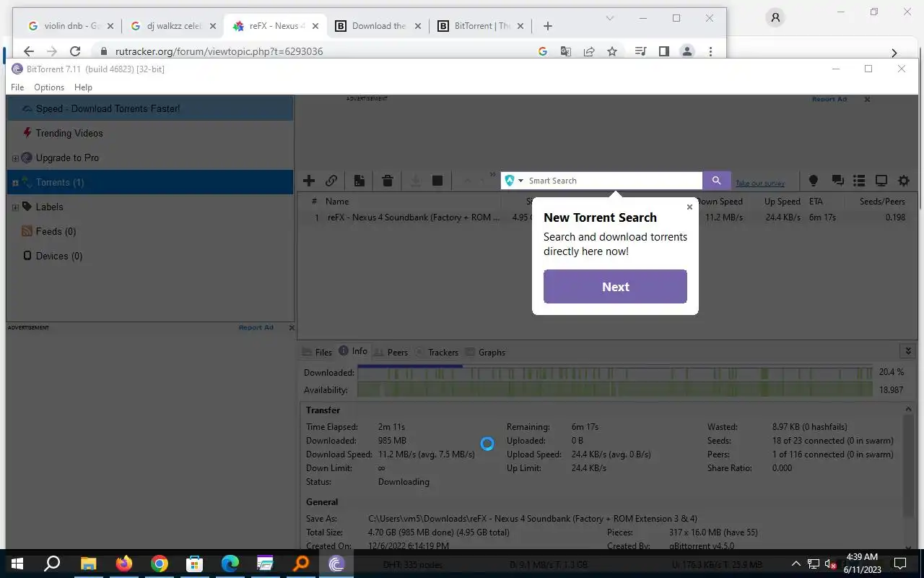Switch to the Peers detail tab
Image resolution: width=924 pixels, height=578 pixels.
point(391,352)
